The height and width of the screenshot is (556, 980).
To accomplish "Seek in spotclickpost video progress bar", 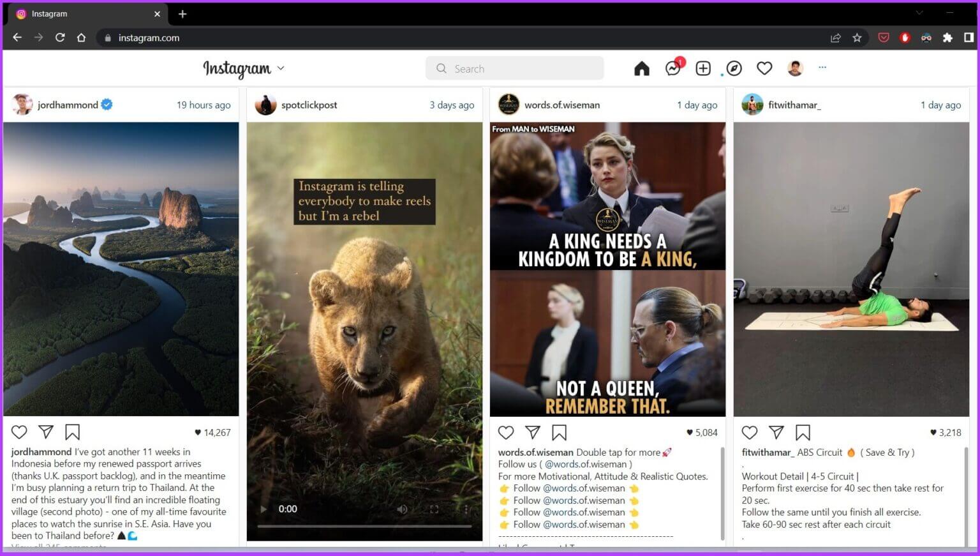I will 364,527.
